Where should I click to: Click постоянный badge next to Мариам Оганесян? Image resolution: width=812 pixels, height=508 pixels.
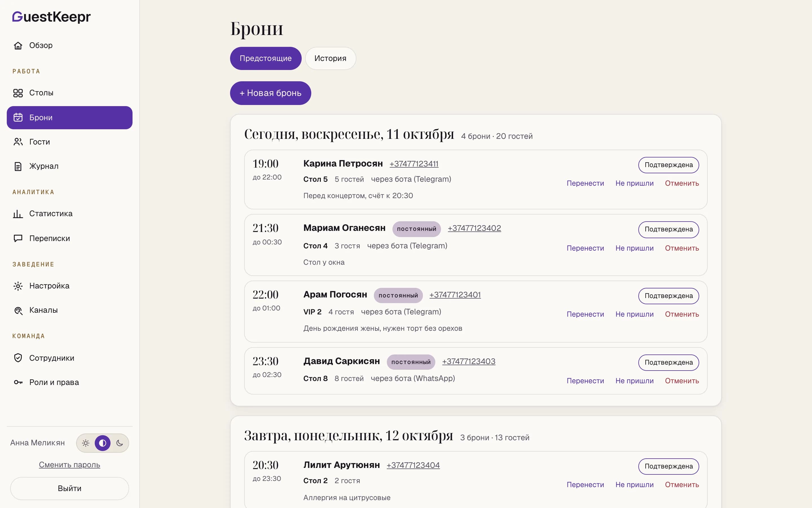(416, 229)
